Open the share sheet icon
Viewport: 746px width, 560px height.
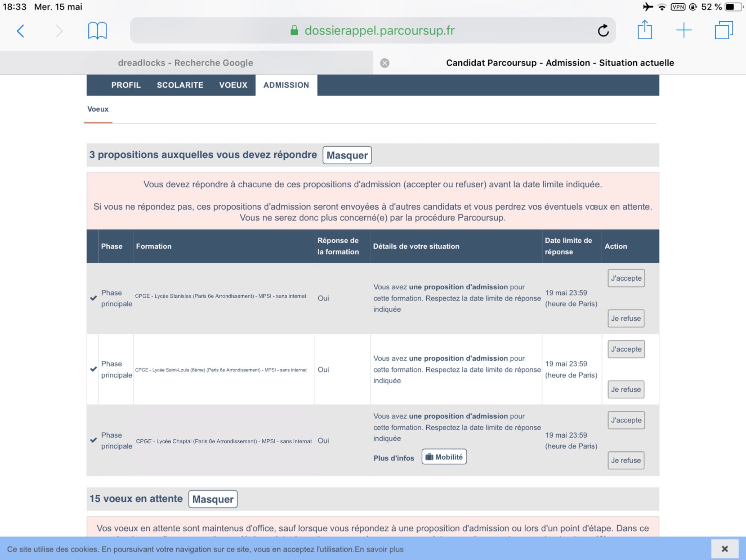click(x=644, y=30)
